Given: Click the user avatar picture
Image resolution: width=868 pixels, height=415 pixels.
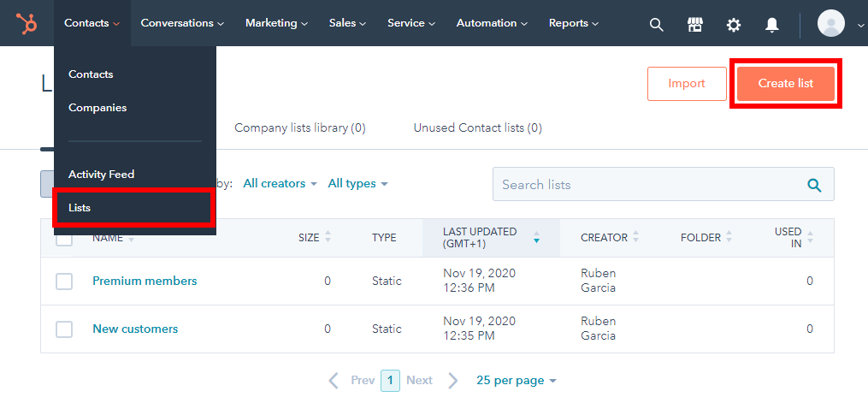Looking at the screenshot, I should (x=831, y=23).
